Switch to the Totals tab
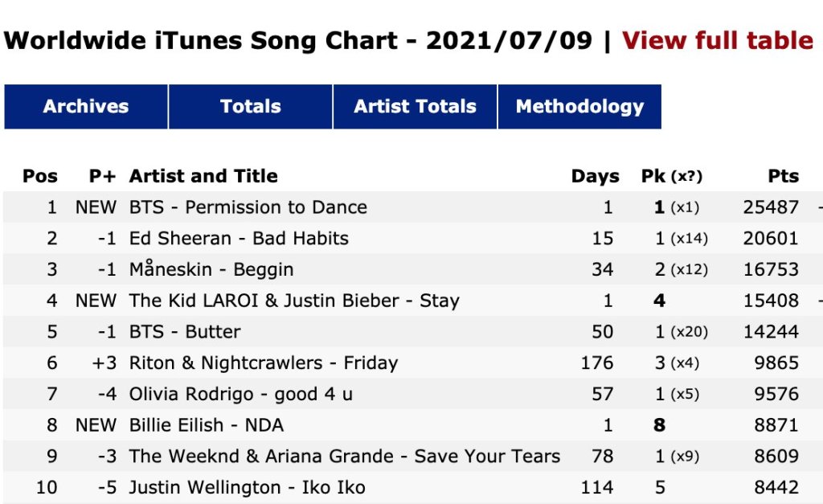 (251, 107)
